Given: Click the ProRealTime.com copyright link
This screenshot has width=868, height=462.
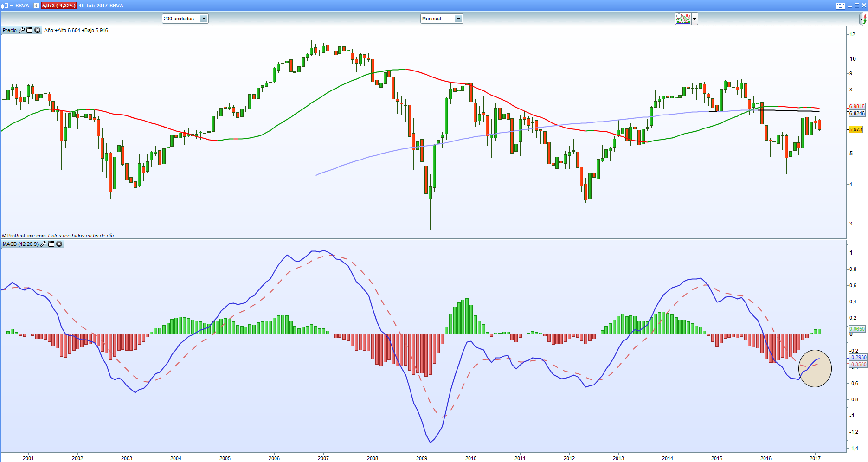Looking at the screenshot, I should click(x=24, y=236).
